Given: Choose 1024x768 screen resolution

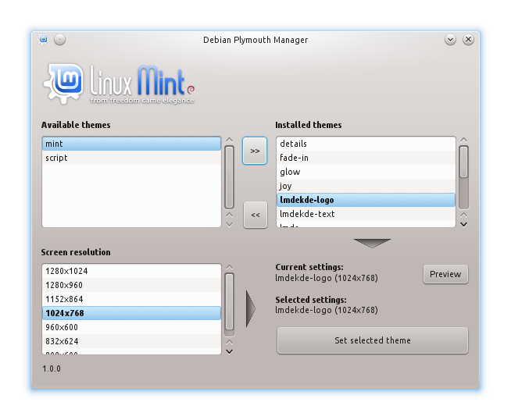Looking at the screenshot, I should (132, 313).
